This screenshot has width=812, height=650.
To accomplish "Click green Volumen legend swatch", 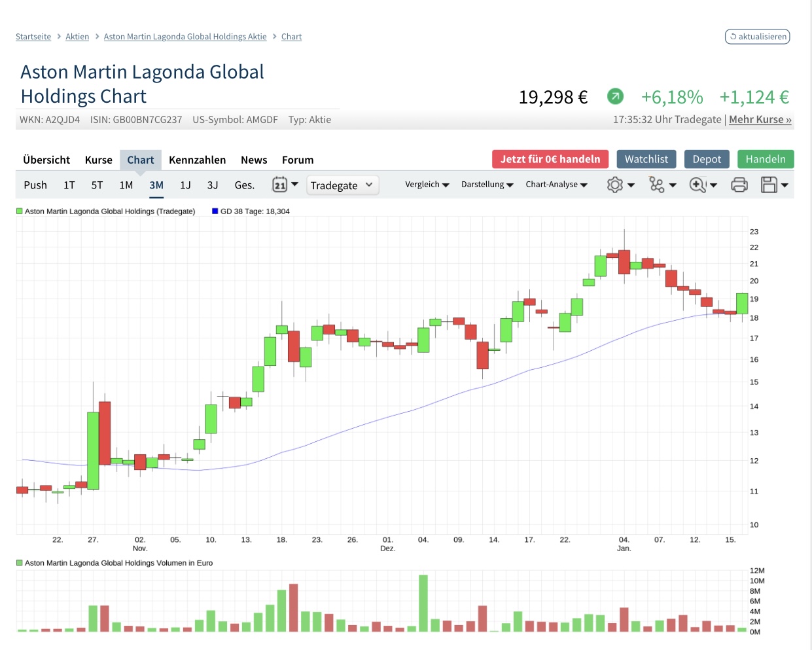I will click(20, 563).
